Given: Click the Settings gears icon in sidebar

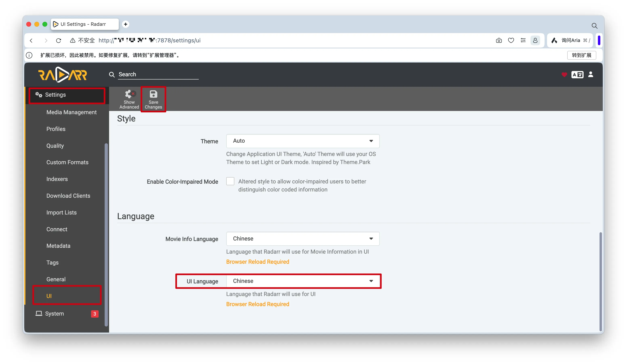Looking at the screenshot, I should [x=39, y=95].
